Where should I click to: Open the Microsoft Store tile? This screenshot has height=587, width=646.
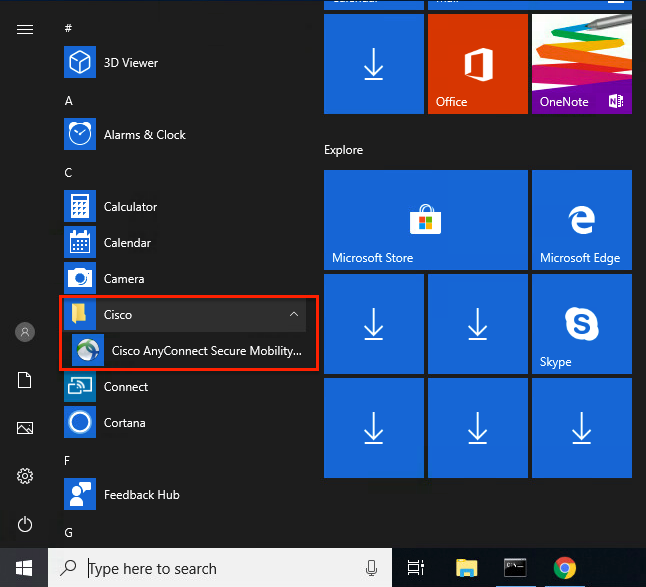click(426, 220)
